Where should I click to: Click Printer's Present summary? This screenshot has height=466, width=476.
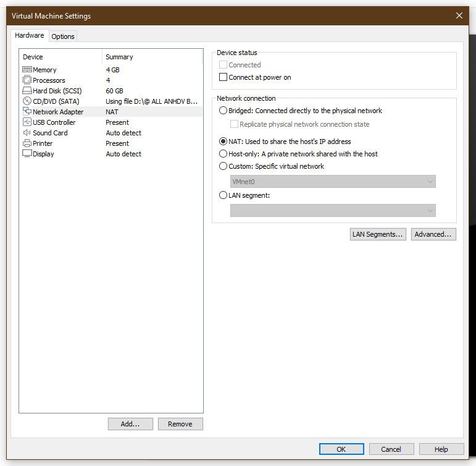point(117,143)
